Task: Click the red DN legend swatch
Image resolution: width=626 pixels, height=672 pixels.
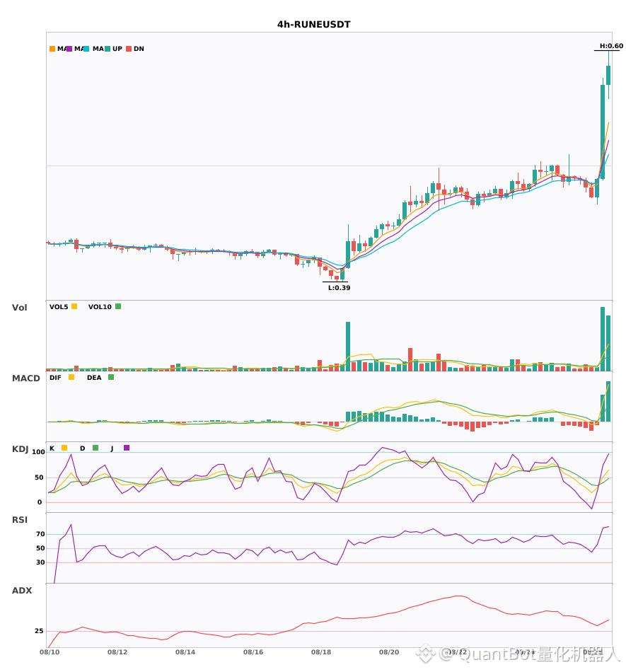Action: (129, 49)
